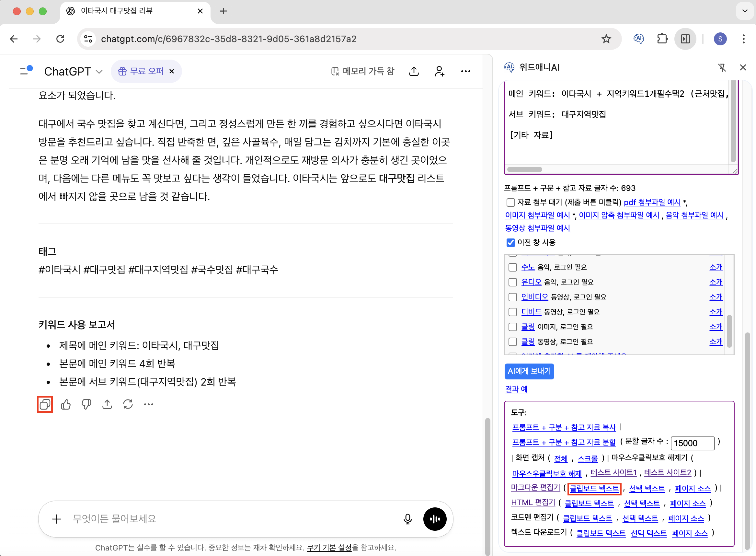Open the Chrome extensions puzzle icon

click(662, 39)
